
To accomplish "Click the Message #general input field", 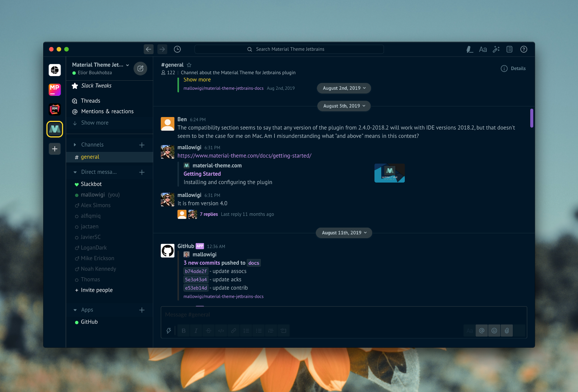I will click(x=344, y=315).
